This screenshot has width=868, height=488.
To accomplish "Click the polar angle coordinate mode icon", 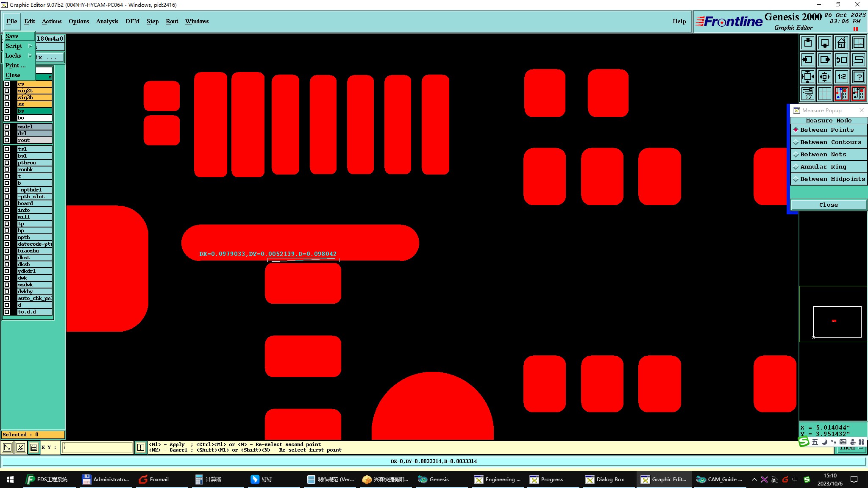I will [x=21, y=447].
